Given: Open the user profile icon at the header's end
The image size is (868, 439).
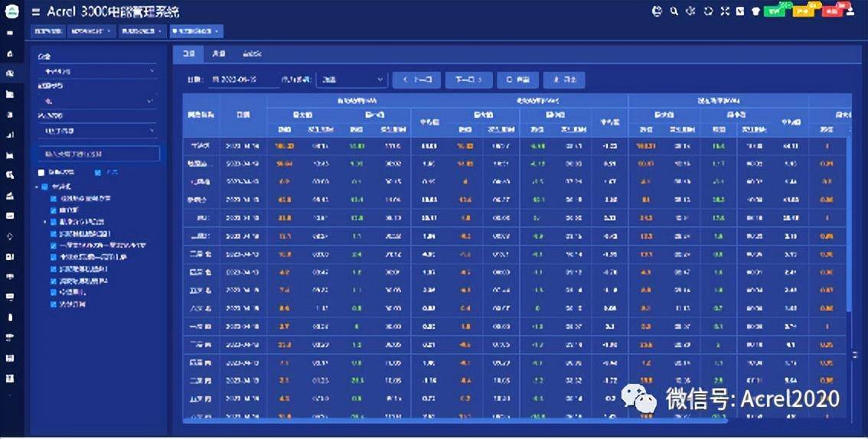Looking at the screenshot, I should tap(850, 11).
